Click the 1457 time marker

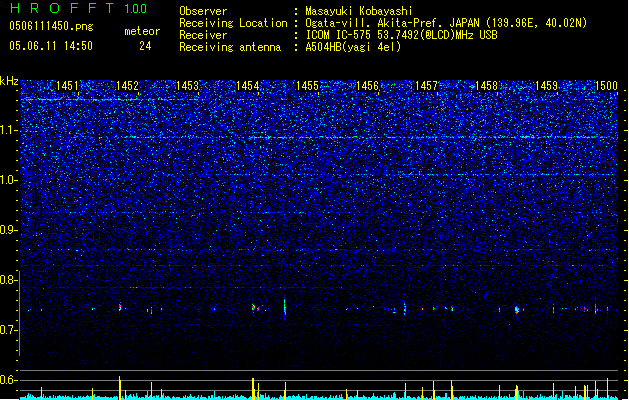426,86
